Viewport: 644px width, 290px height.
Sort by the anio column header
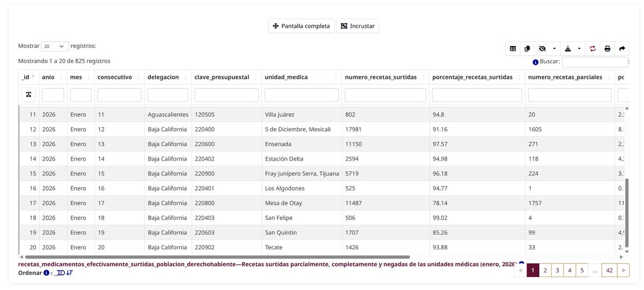click(x=53, y=77)
